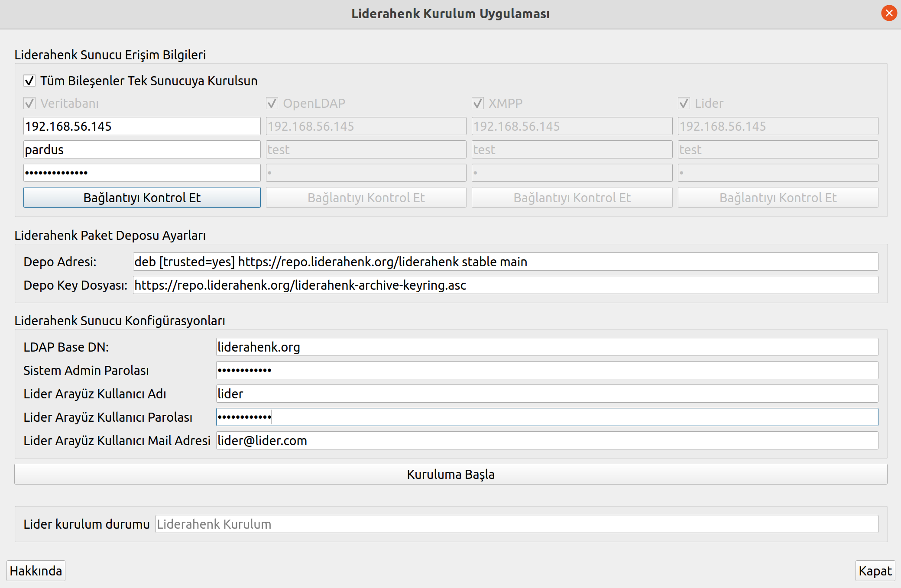Edit the Lider Arayüz Kullanıcı Adı field
This screenshot has height=588, width=901.
click(547, 394)
